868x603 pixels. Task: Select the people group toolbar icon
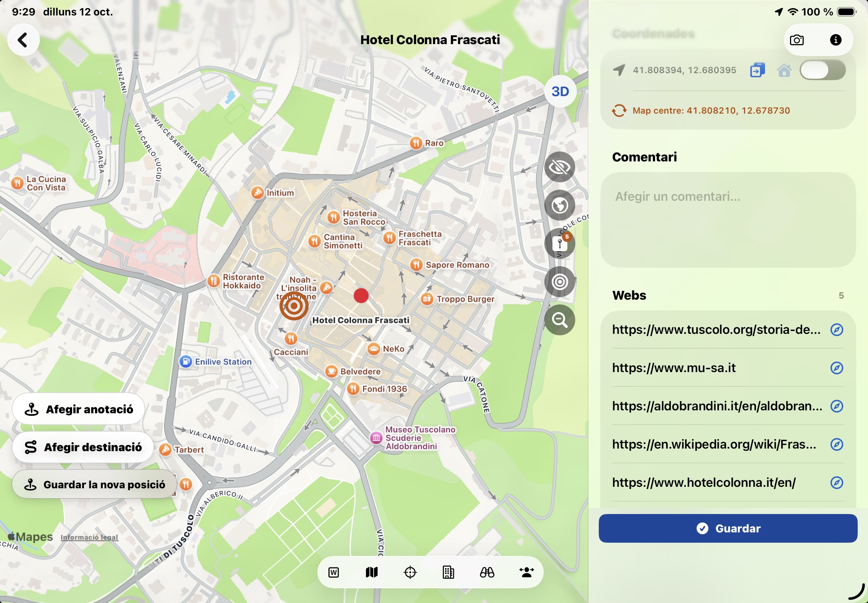coord(526,572)
